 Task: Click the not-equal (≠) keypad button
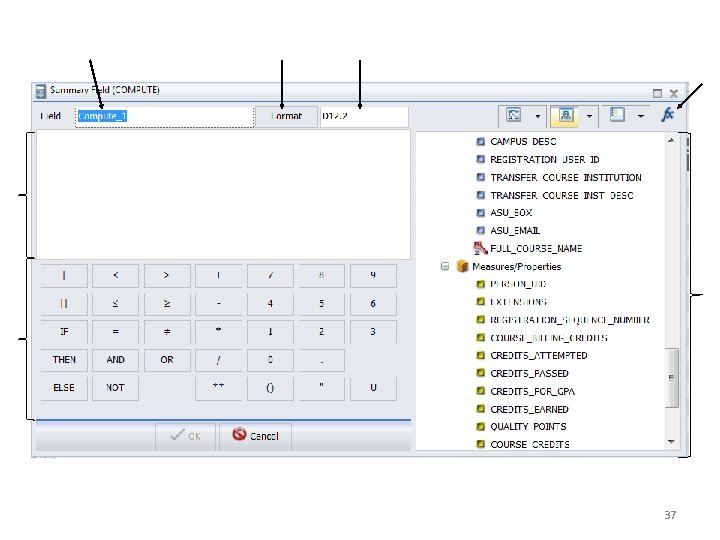point(167,332)
